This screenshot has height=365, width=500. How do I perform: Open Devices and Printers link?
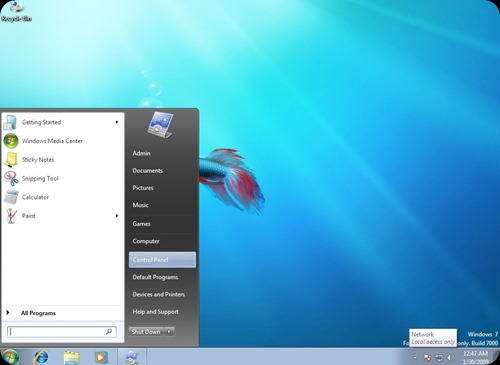(159, 294)
